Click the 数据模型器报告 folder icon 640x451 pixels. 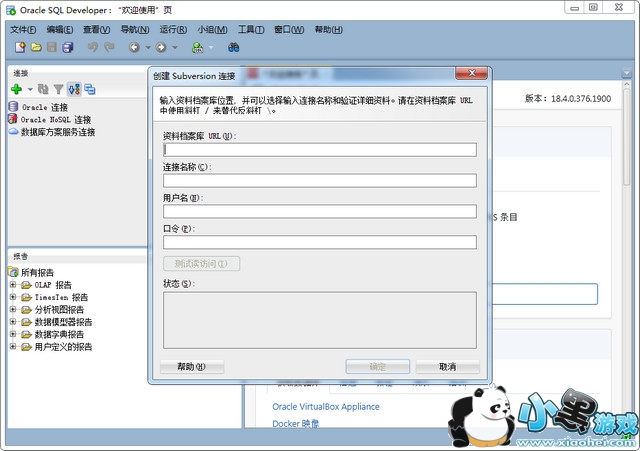[26, 322]
